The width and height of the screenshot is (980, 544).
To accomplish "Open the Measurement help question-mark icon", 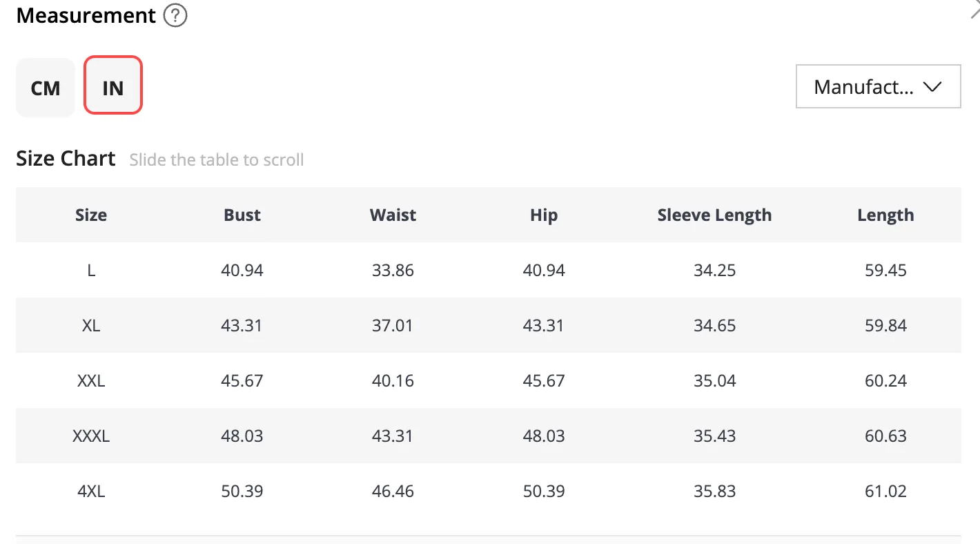I will point(175,15).
